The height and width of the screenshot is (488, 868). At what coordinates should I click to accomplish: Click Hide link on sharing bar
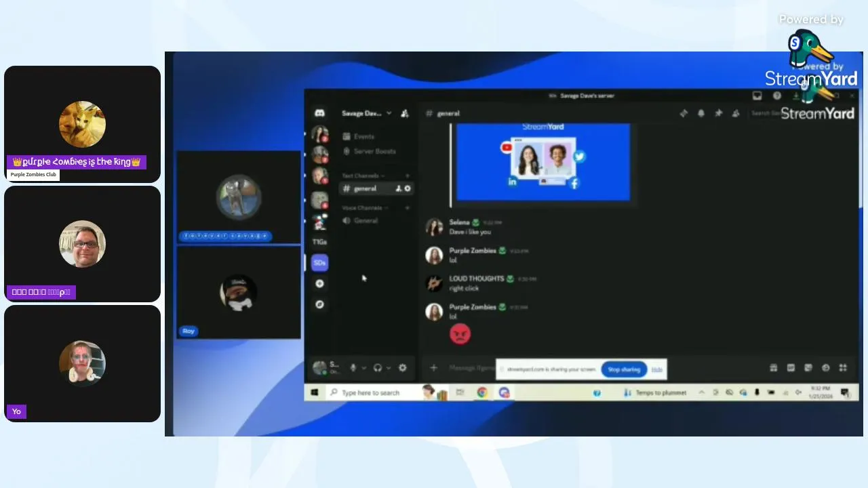point(656,369)
